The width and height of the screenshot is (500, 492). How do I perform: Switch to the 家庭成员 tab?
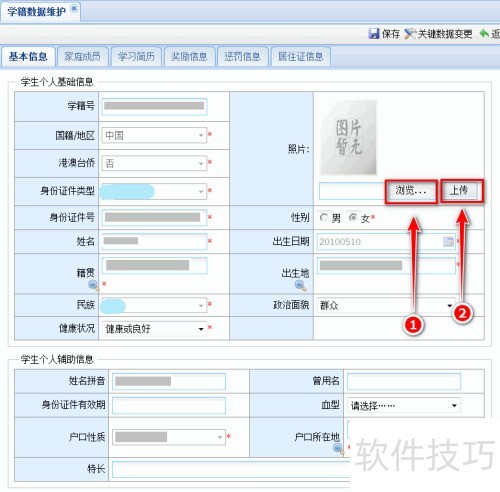tap(83, 57)
